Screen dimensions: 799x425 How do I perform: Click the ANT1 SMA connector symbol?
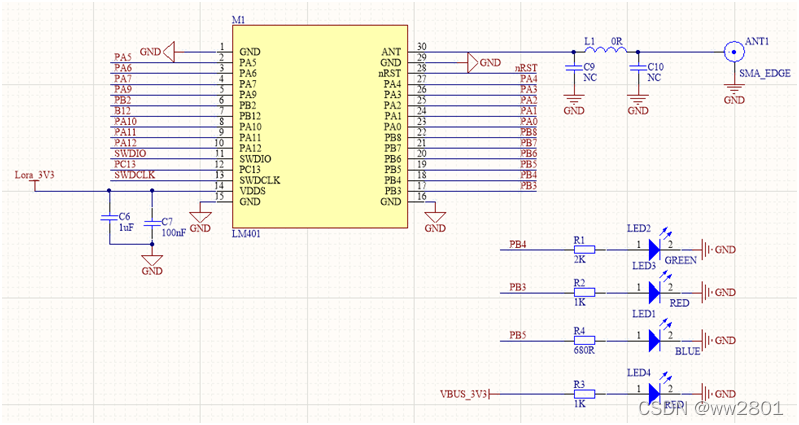click(734, 51)
